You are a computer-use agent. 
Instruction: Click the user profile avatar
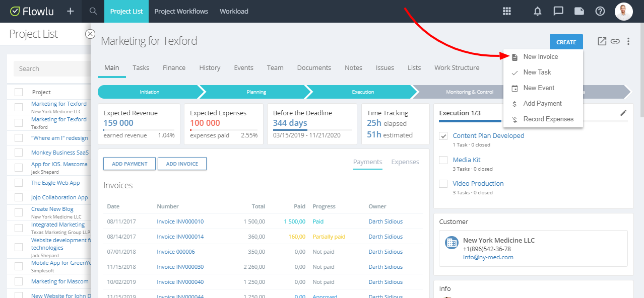pos(624,11)
